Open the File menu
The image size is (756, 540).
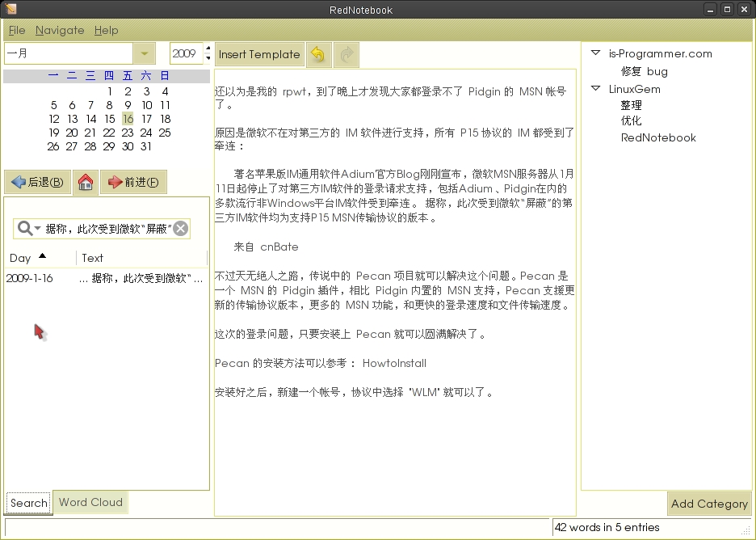[16, 30]
